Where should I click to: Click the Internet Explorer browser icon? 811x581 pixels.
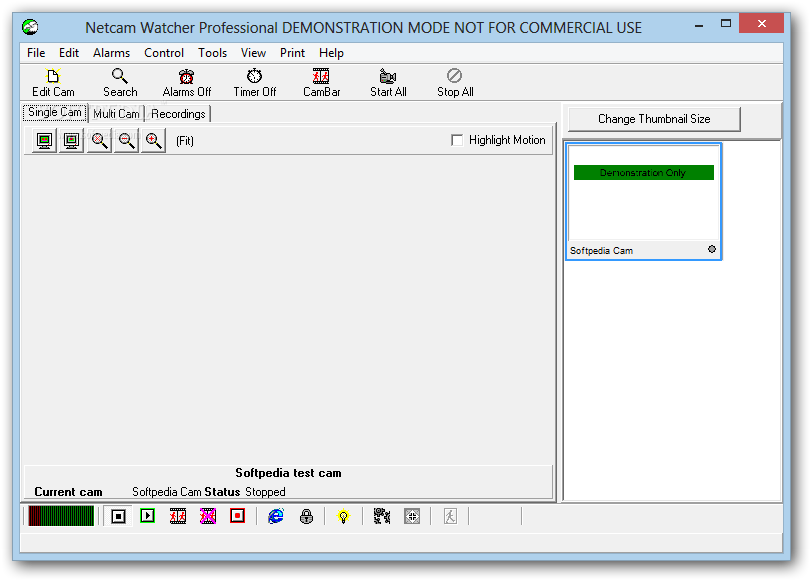point(276,516)
